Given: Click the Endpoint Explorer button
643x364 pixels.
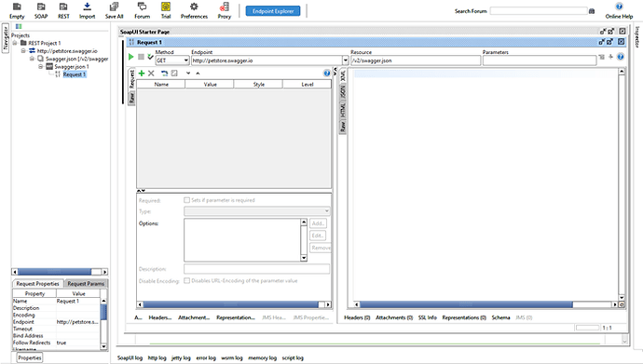Looking at the screenshot, I should (x=273, y=11).
